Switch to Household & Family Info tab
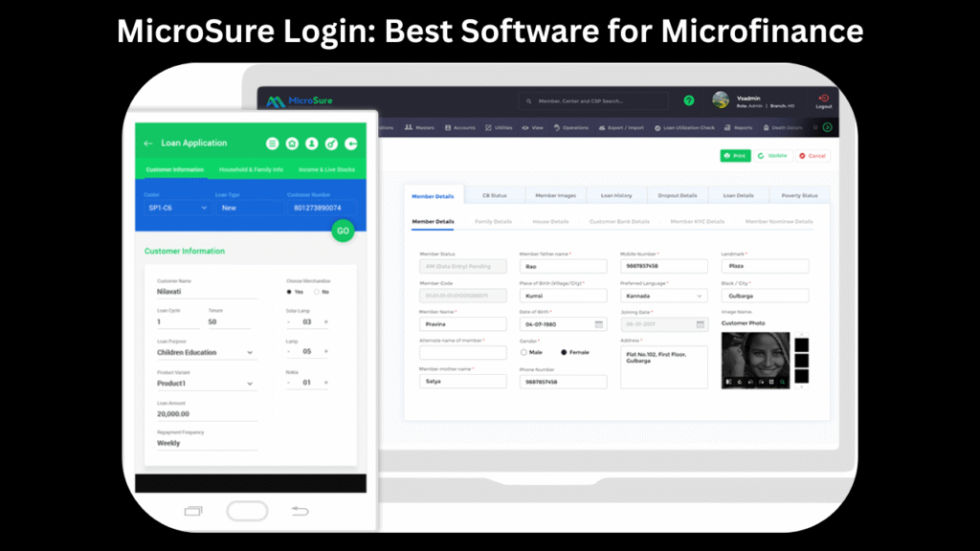The height and width of the screenshot is (551, 980). tap(252, 170)
